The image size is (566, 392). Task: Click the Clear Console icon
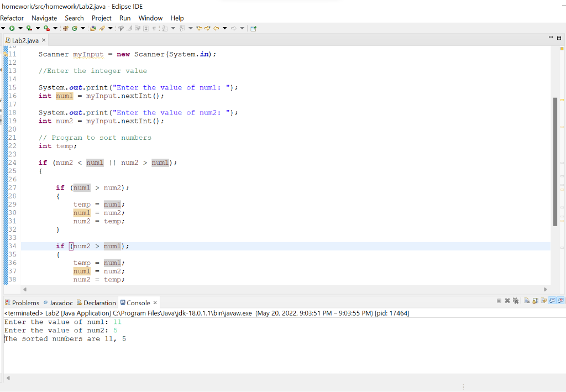[527, 301]
